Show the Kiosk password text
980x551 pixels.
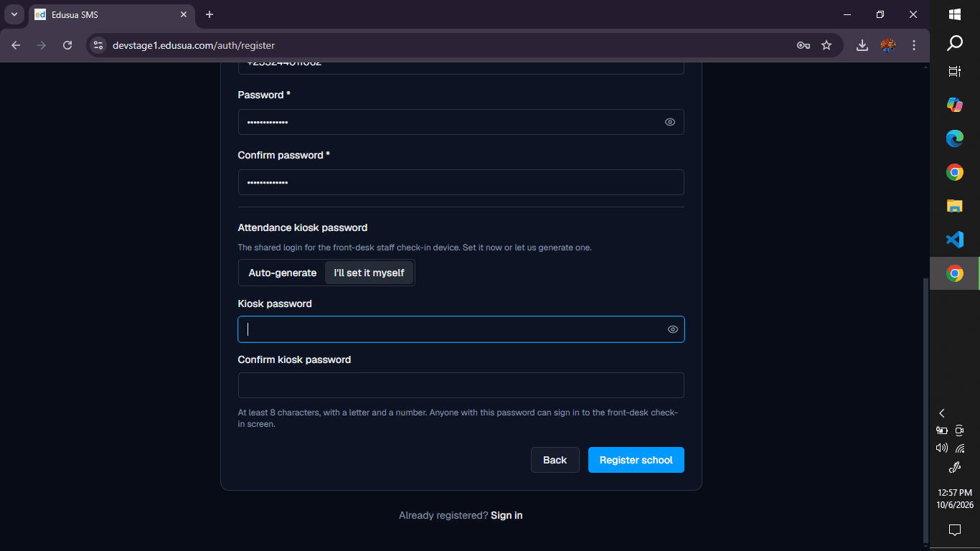tap(673, 329)
